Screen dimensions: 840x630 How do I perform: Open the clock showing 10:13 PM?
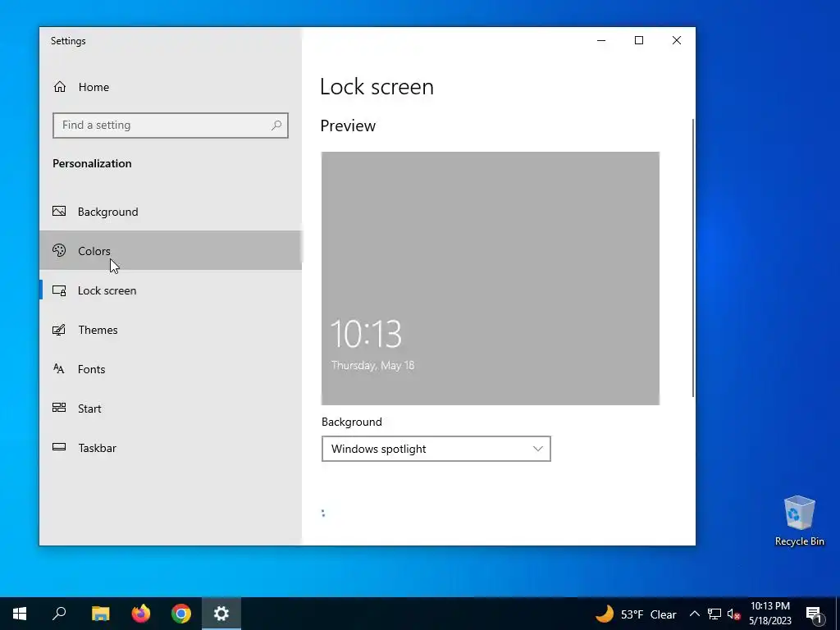[x=769, y=614]
